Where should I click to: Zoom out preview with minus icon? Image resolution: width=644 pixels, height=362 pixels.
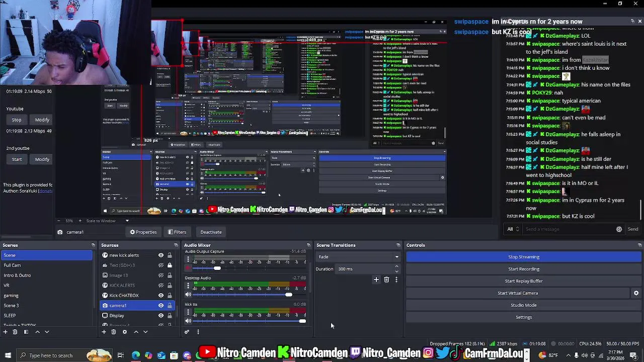[x=58, y=221]
